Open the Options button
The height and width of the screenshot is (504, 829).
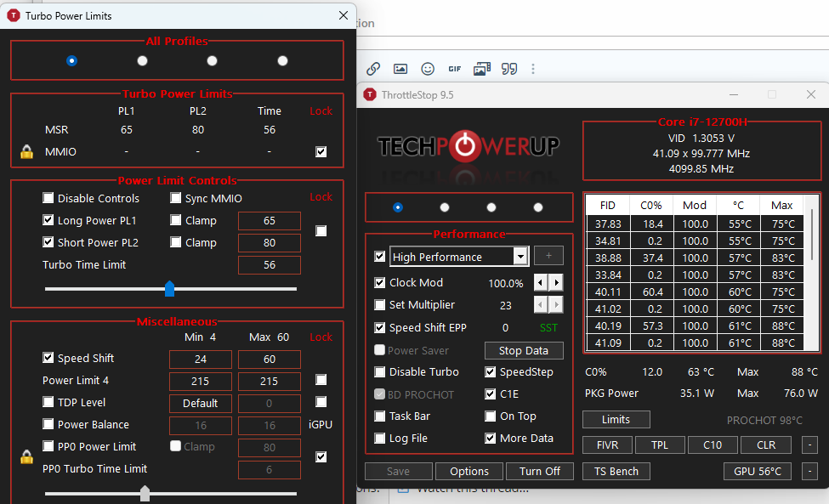(469, 471)
